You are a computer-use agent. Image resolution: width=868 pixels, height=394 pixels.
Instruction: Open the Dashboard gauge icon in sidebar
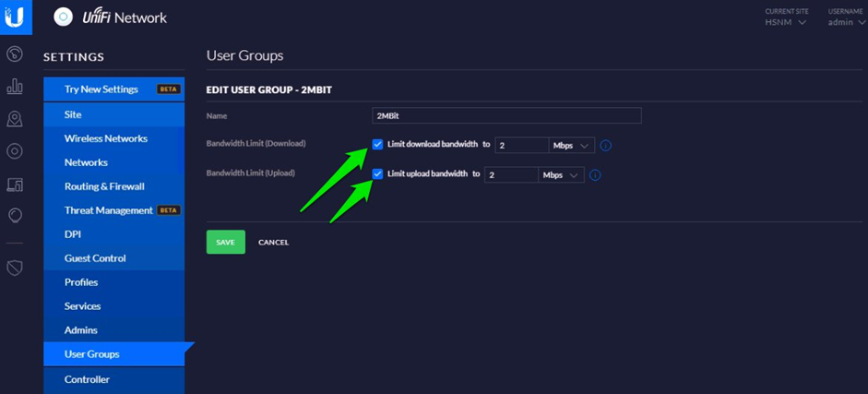pyautogui.click(x=15, y=54)
